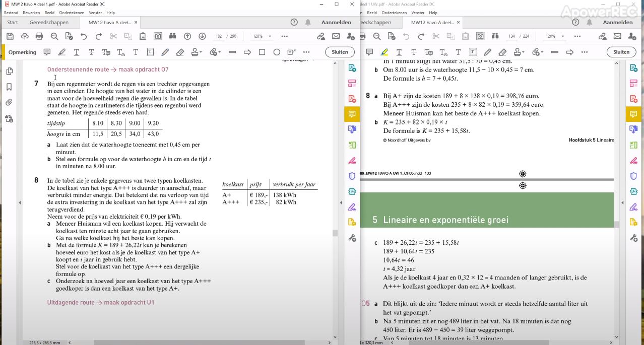Switch to the Start tab

click(x=13, y=22)
